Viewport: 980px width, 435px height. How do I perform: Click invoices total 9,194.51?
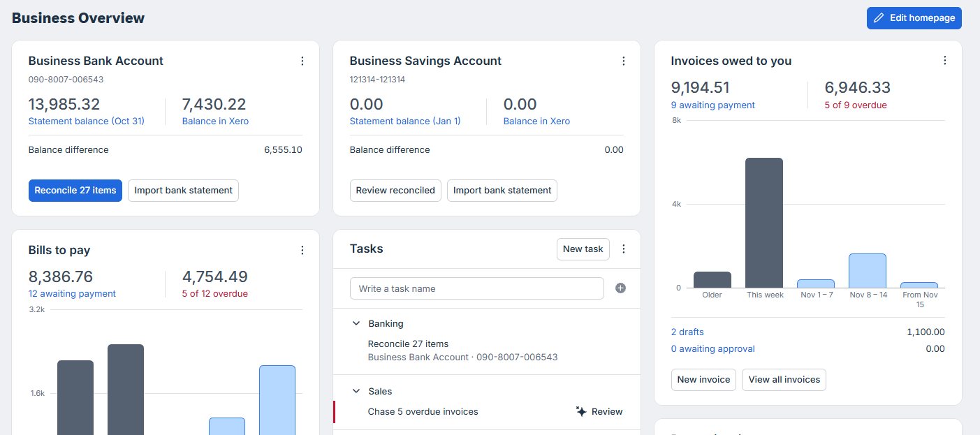click(x=700, y=88)
